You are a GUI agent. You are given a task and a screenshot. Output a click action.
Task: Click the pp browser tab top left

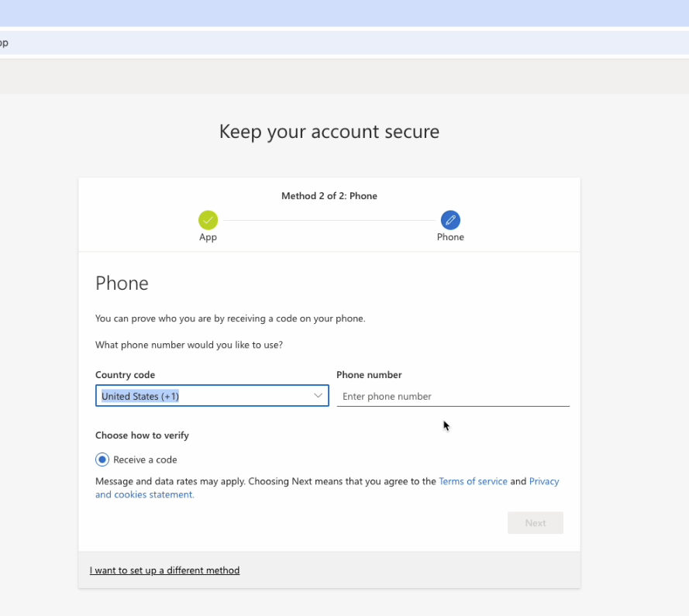pyautogui.click(x=3, y=43)
